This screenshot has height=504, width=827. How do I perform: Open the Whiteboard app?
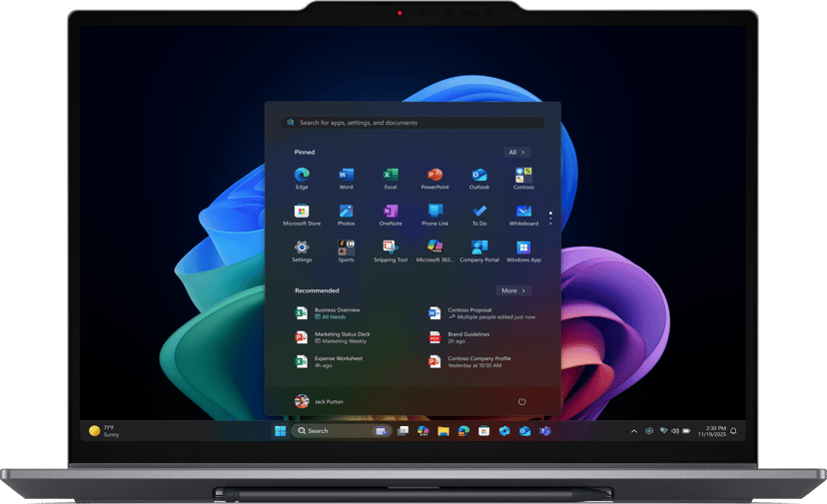coord(523,215)
